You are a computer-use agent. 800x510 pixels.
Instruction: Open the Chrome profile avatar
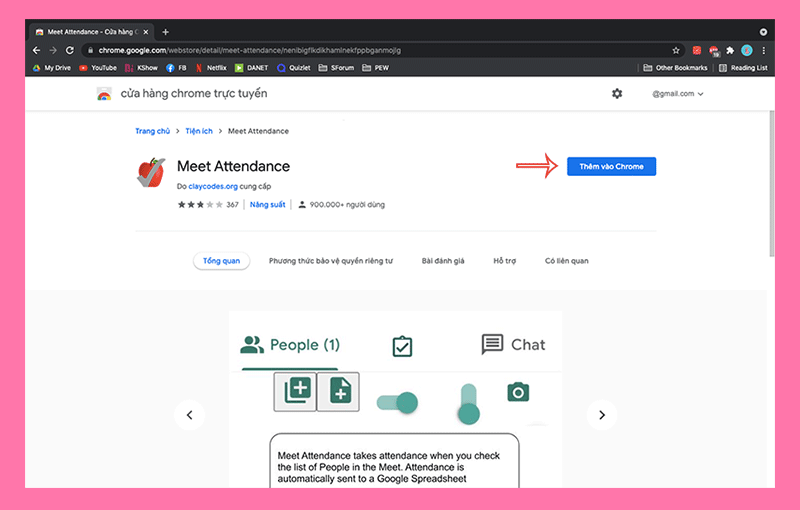(747, 50)
